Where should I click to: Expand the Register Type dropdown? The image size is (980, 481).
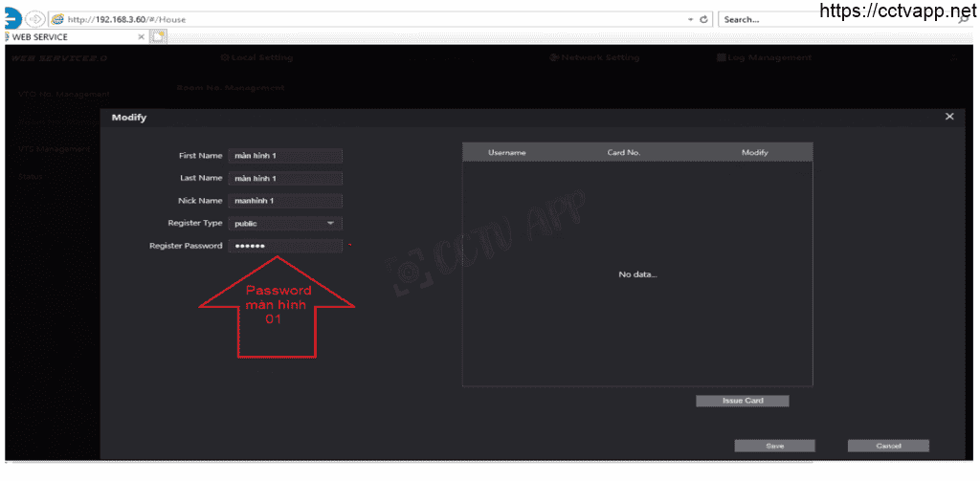[330, 223]
